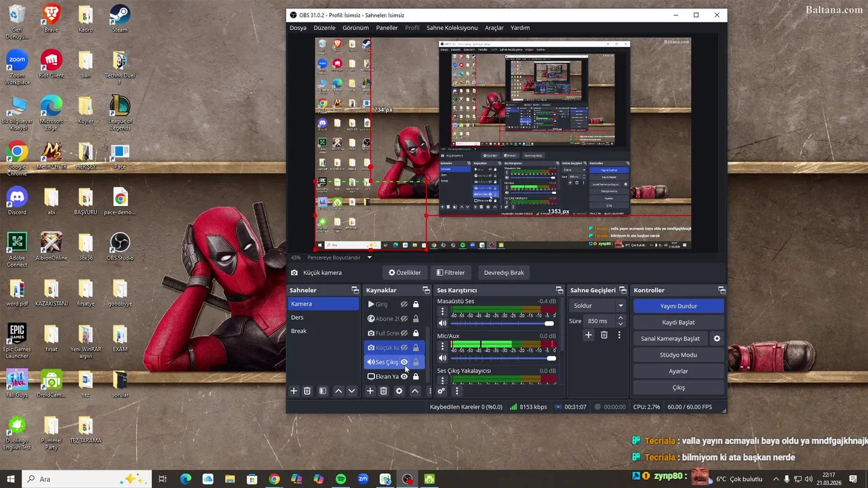Increase Süre duration with up arrow
The image size is (868, 488).
(x=620, y=318)
